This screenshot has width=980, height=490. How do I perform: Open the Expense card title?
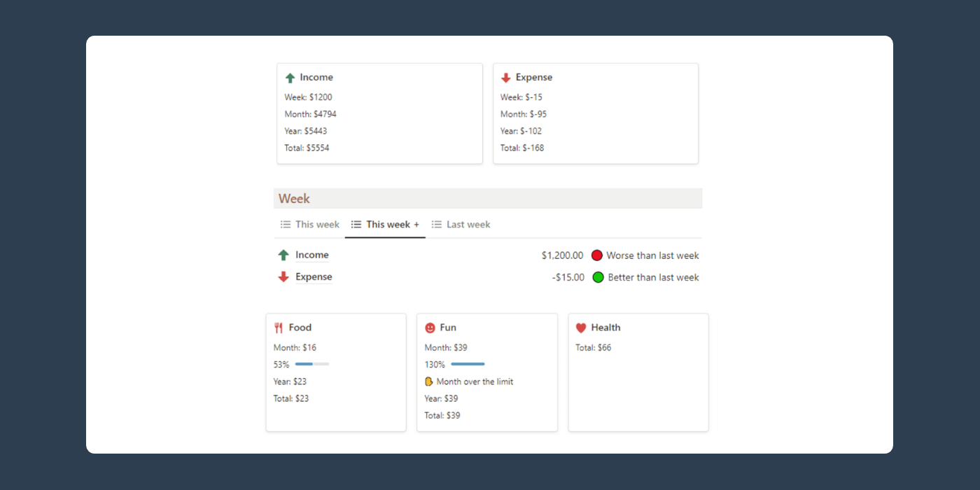(x=534, y=78)
